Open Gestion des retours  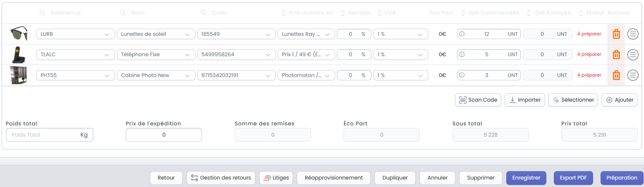(221, 178)
